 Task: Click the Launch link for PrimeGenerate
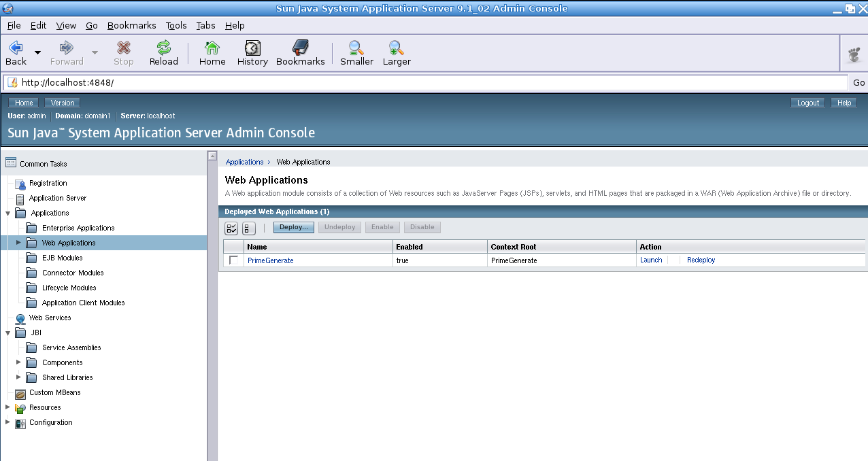point(650,260)
